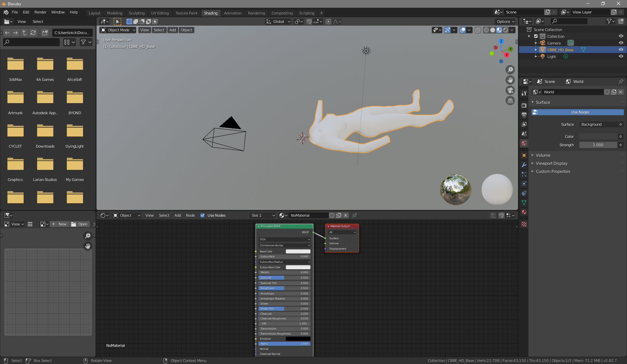Open the Object Data mesh properties tab
The image size is (627, 364).
[x=524, y=203]
